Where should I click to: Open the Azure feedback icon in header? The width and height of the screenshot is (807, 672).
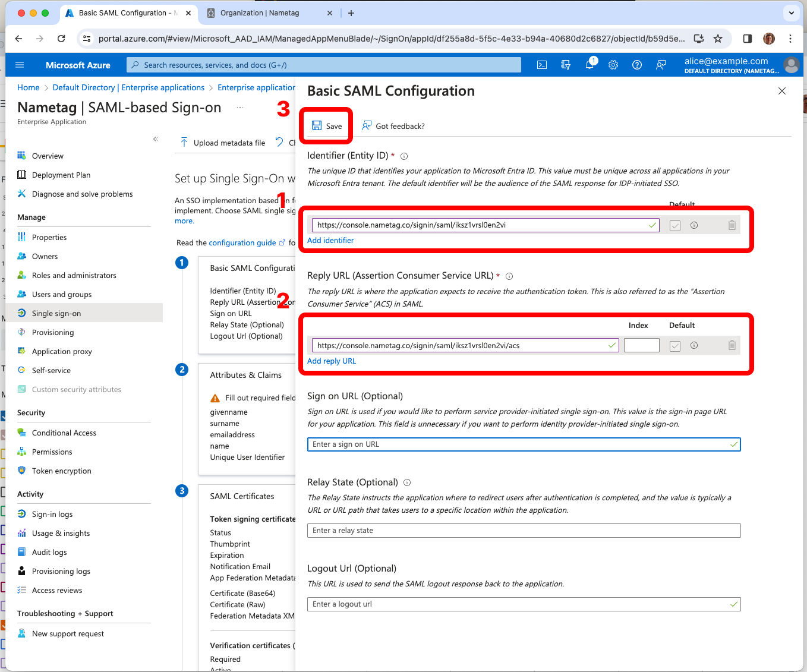[661, 65]
